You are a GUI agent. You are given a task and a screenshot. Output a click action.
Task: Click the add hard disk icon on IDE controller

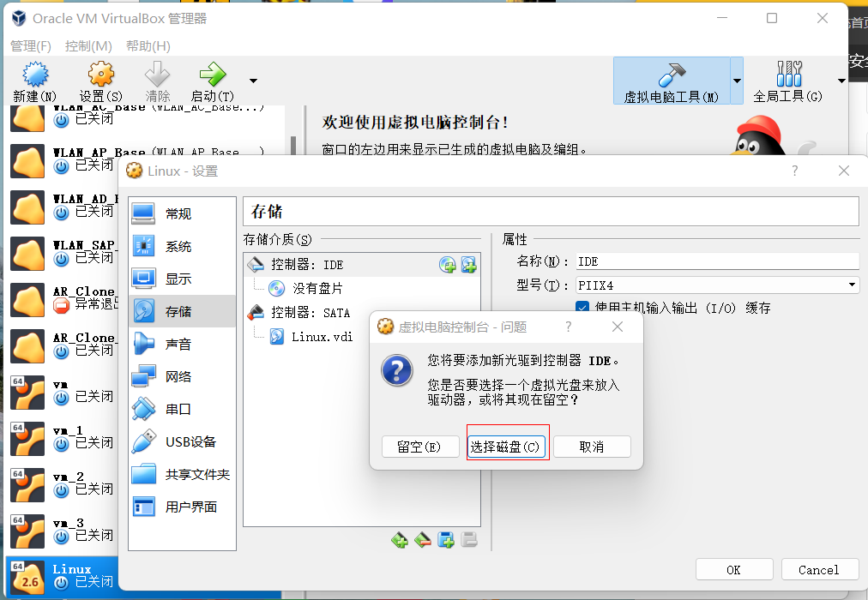(468, 265)
